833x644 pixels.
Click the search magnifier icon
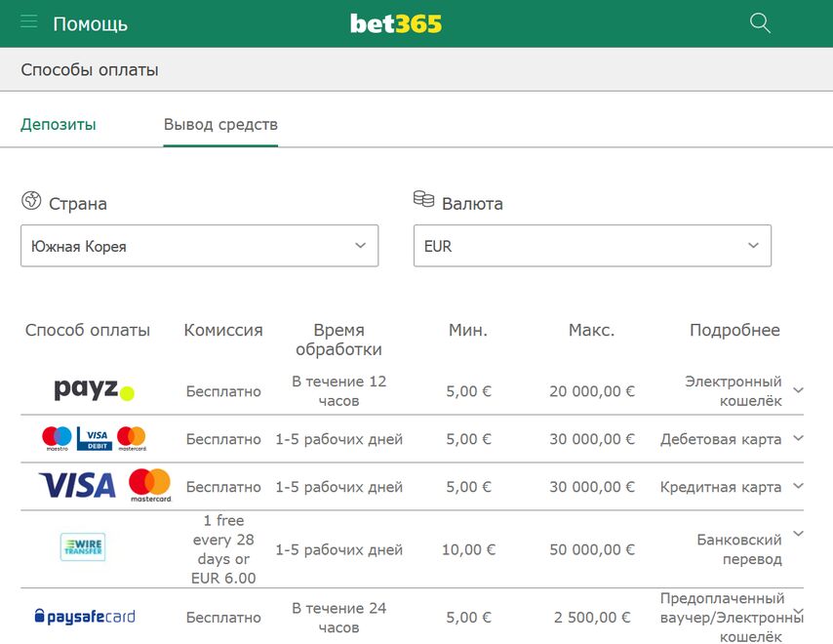(x=760, y=23)
